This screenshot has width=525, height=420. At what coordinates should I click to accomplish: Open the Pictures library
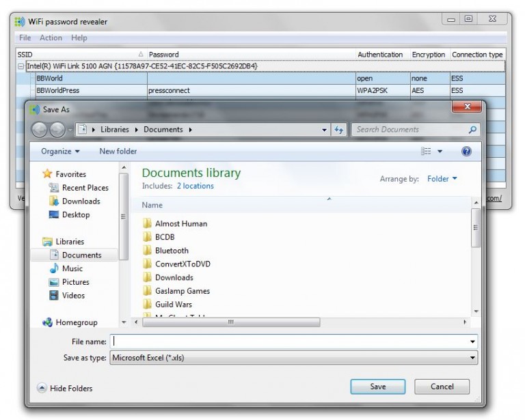coord(75,282)
